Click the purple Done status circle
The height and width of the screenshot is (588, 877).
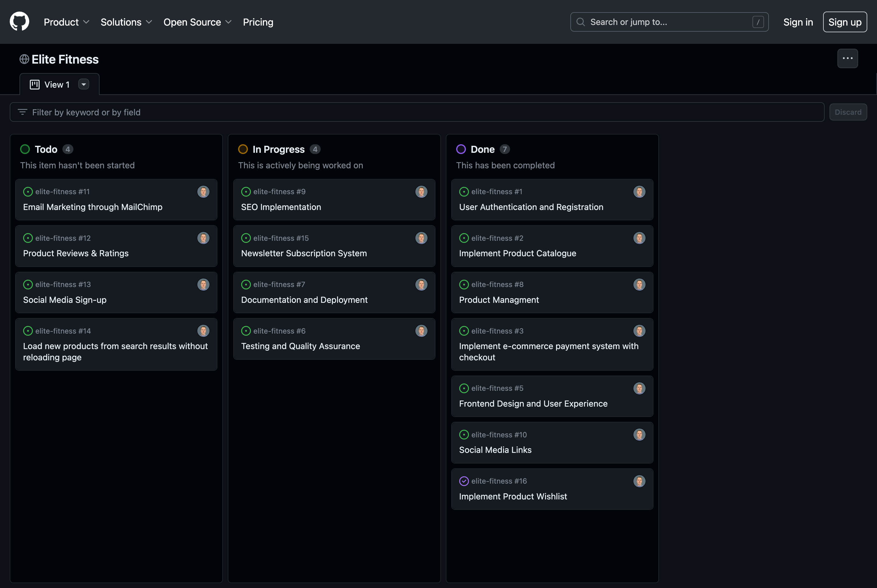coord(461,149)
